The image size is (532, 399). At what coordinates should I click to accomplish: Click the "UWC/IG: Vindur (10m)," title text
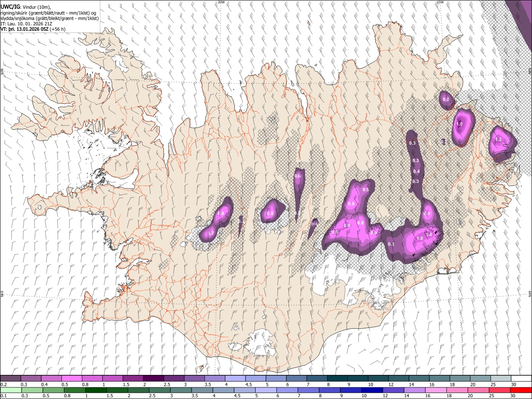26,7
